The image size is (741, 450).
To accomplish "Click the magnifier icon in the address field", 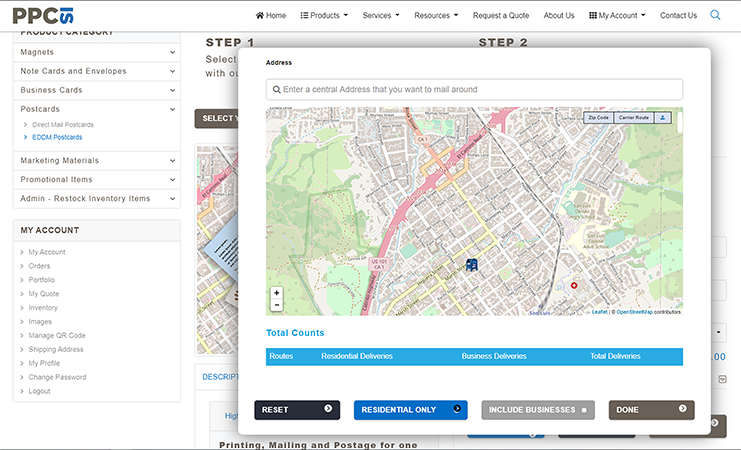I will tap(276, 89).
